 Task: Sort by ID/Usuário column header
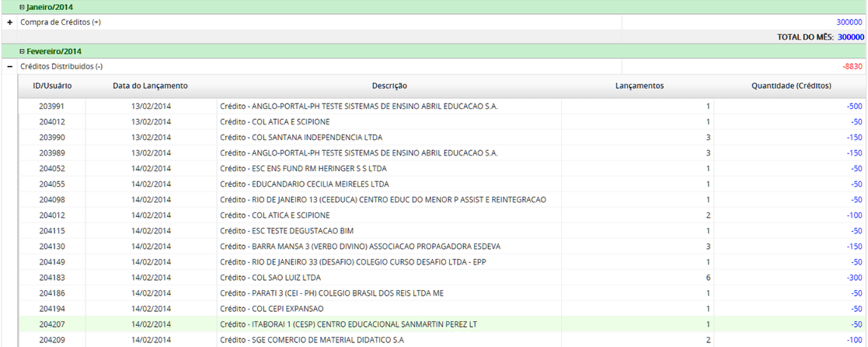point(52,86)
